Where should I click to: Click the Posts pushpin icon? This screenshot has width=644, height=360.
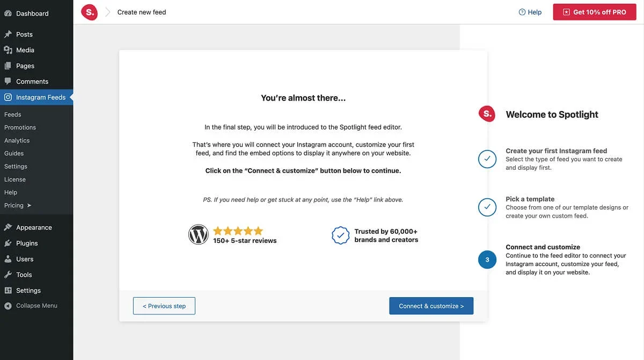pyautogui.click(x=8, y=34)
